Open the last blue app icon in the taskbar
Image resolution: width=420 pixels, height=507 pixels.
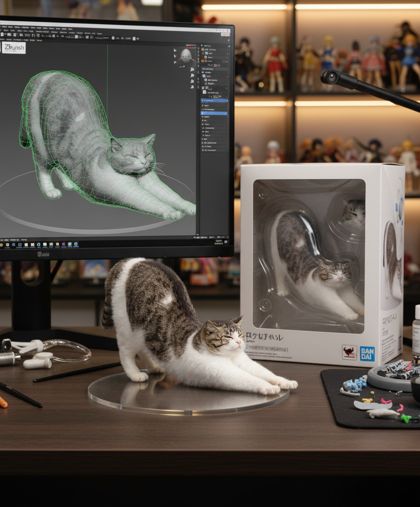pos(76,244)
